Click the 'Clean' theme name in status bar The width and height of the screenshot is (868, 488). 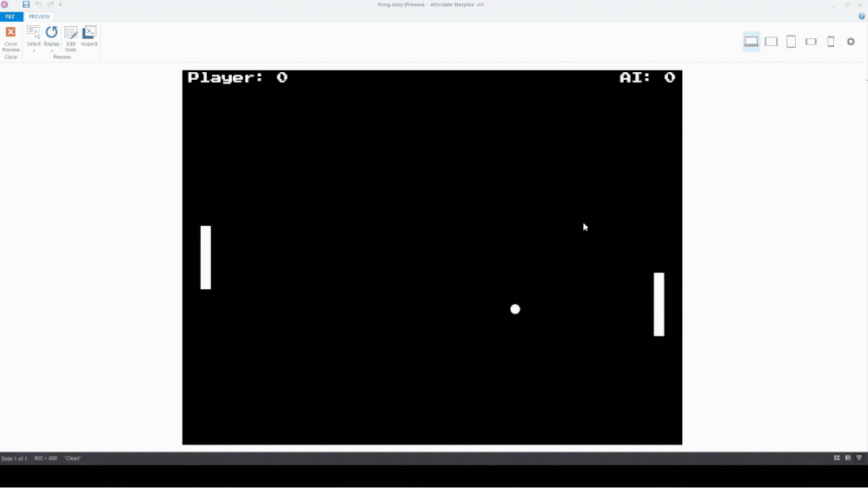click(x=72, y=458)
